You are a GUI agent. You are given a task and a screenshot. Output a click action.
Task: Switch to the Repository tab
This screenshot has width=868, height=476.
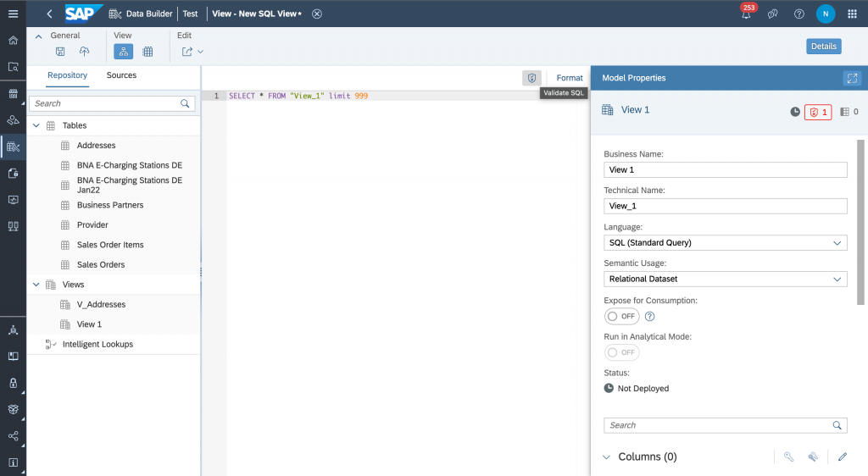(68, 75)
